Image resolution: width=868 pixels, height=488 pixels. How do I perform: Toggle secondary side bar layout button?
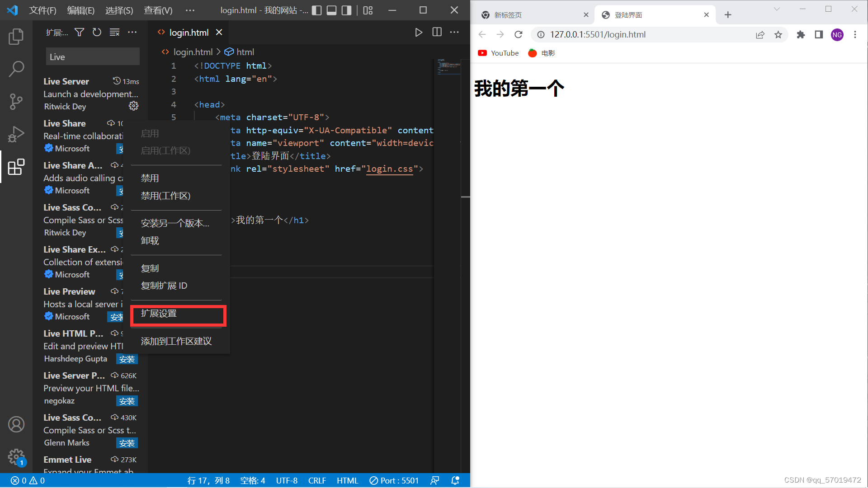tap(346, 10)
